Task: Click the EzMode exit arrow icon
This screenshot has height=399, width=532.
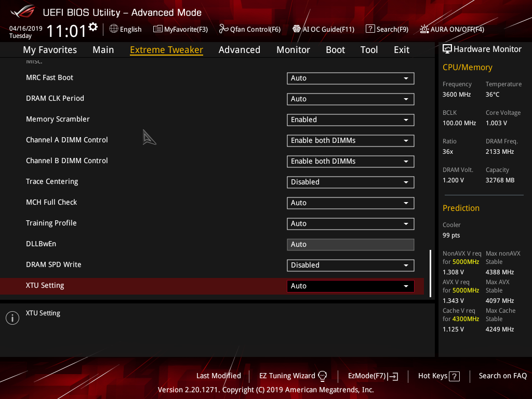Action: 393,376
